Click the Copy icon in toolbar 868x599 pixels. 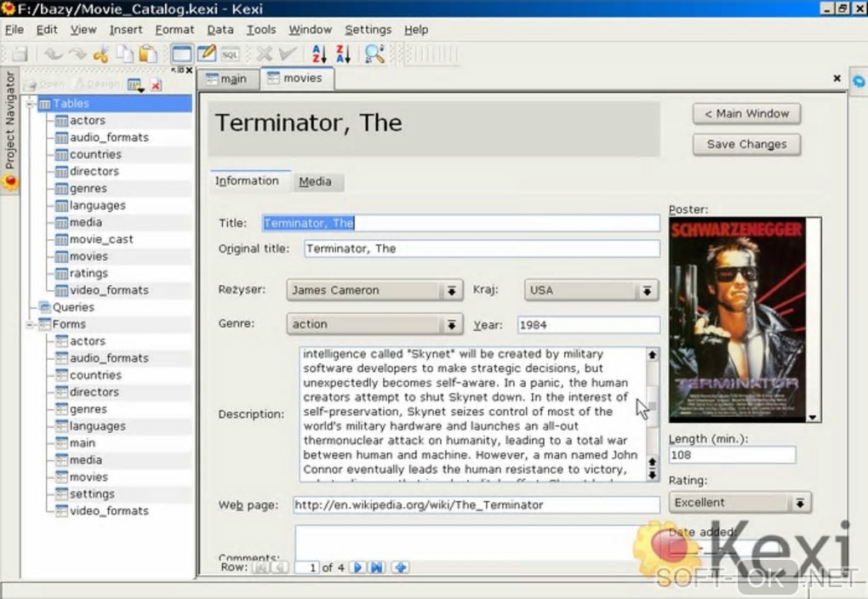125,54
